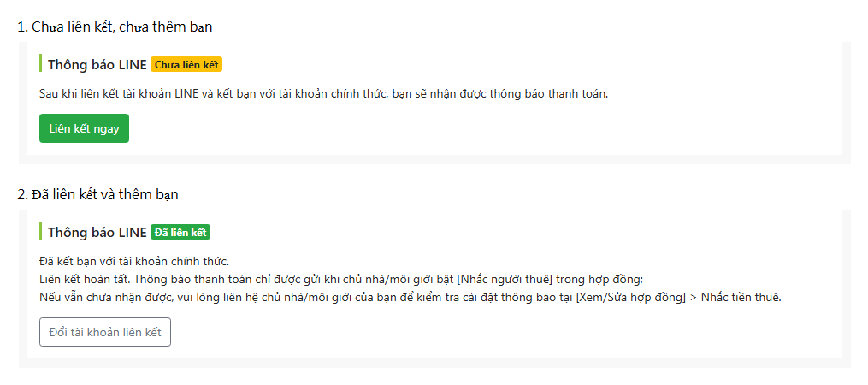This screenshot has width=868, height=385.
Task: Click green accent bar in unlinked card title
Action: (40, 63)
